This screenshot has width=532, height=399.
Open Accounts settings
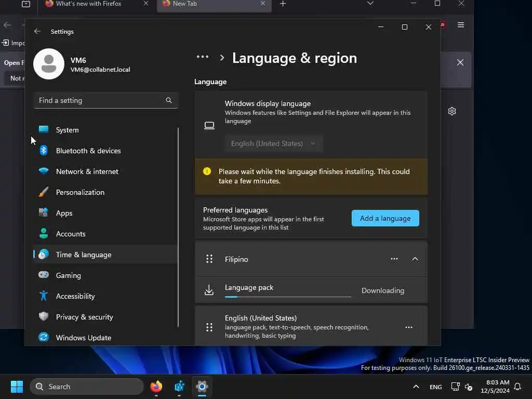105,234
